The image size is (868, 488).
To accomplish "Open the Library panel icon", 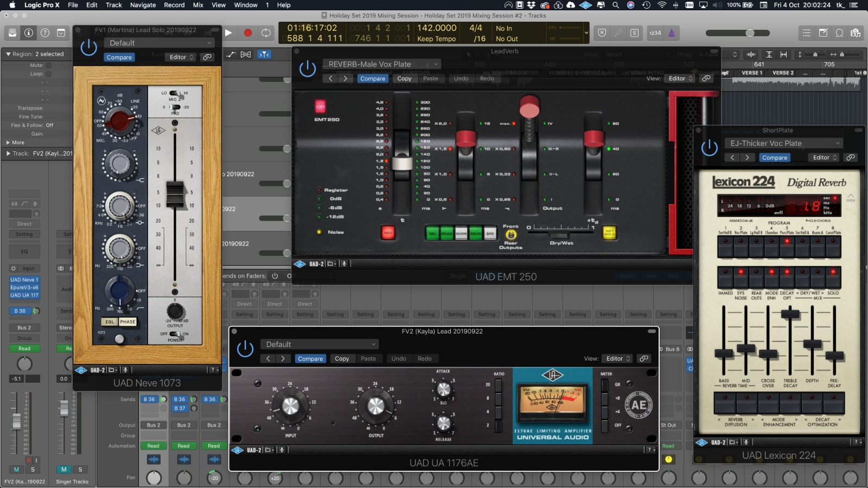I will click(x=12, y=33).
